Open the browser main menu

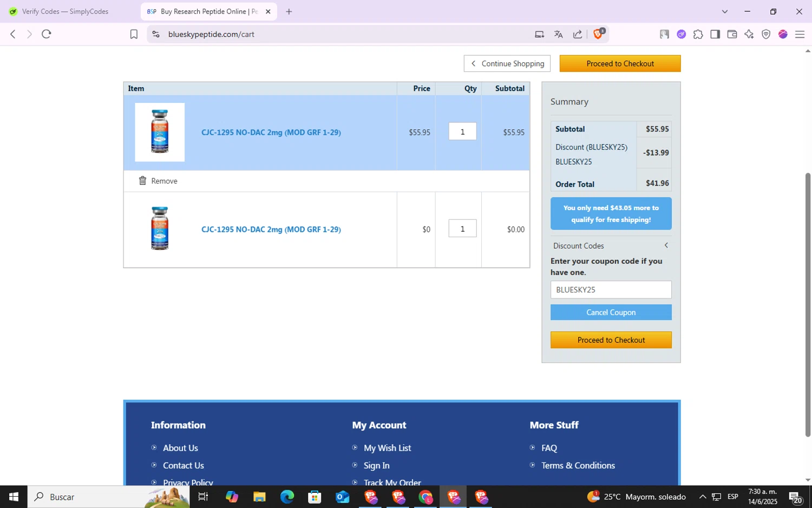tap(800, 34)
